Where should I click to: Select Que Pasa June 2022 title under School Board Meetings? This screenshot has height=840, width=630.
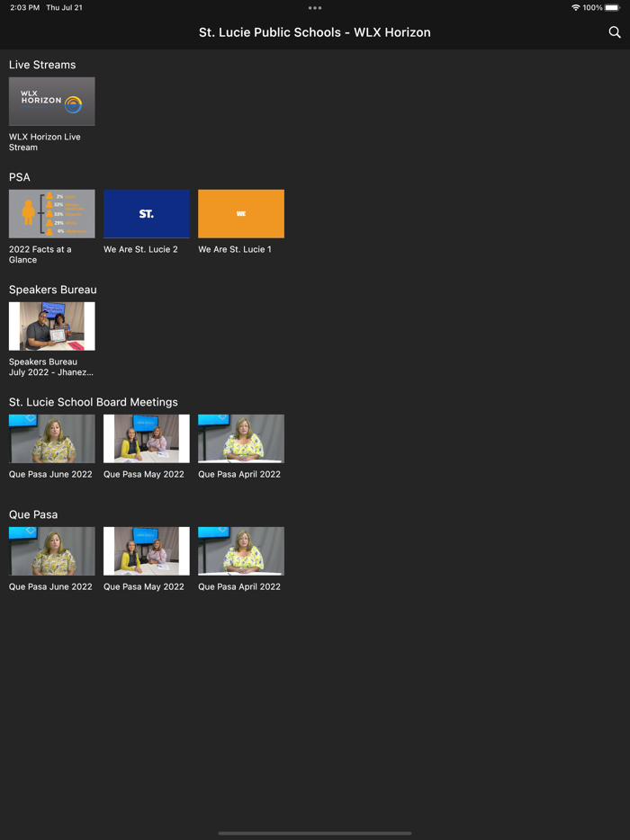coord(50,474)
